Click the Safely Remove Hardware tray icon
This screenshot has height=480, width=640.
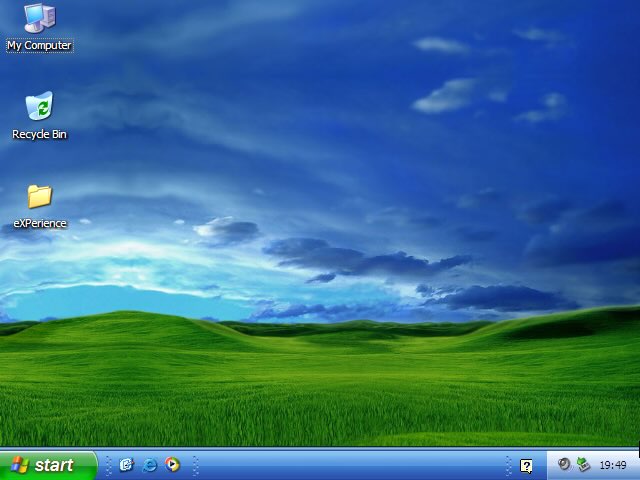[x=584, y=464]
